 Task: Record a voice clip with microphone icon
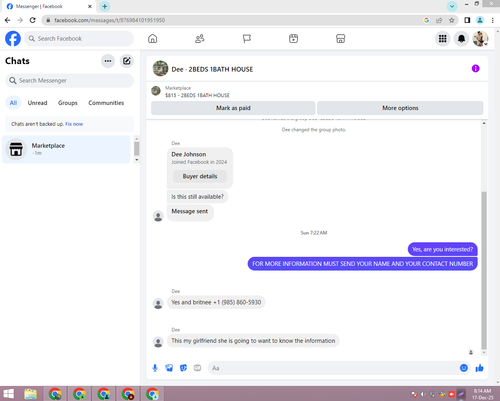click(x=155, y=368)
